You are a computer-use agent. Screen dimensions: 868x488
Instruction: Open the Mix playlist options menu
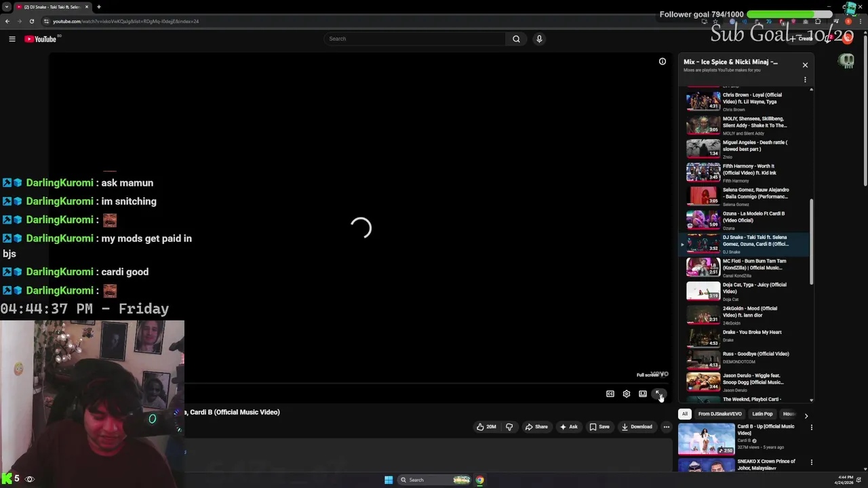pos(805,80)
